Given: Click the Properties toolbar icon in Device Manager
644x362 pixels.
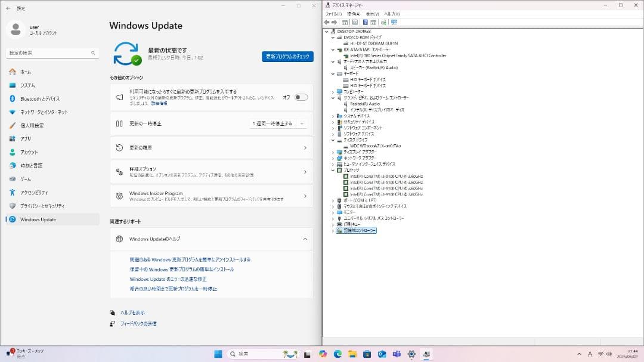Looking at the screenshot, I should 356,23.
